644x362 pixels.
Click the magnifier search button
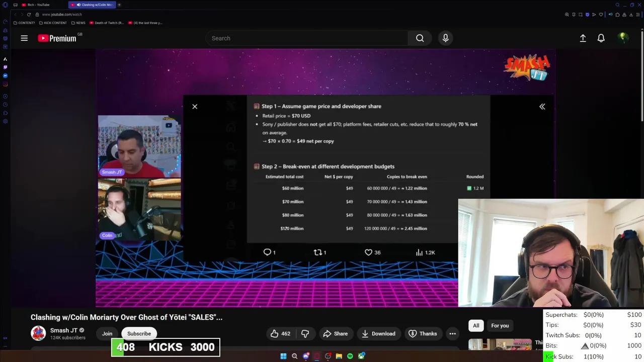[420, 38]
